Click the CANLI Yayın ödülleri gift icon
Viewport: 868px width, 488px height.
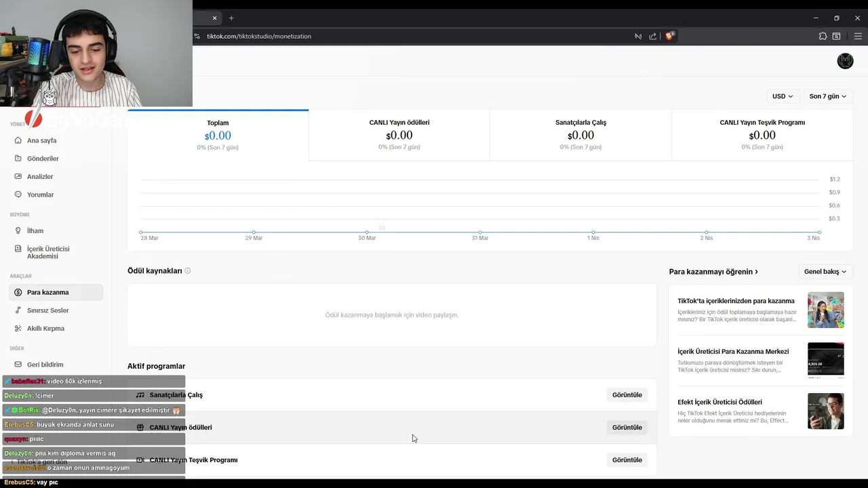coord(140,428)
